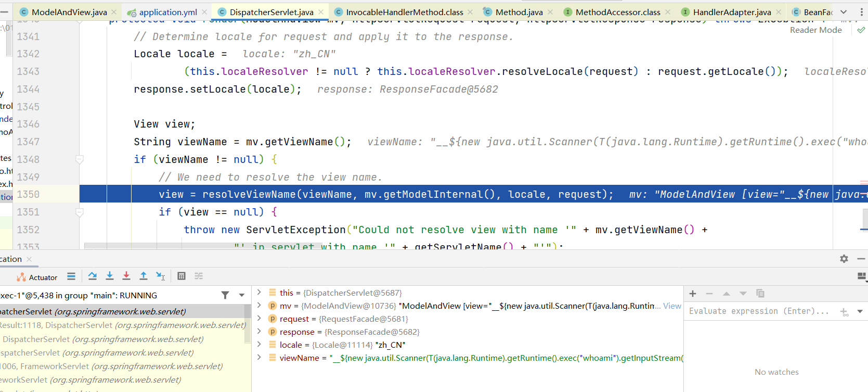Click the red Force Step Into icon
The image size is (868, 392).
click(x=126, y=276)
